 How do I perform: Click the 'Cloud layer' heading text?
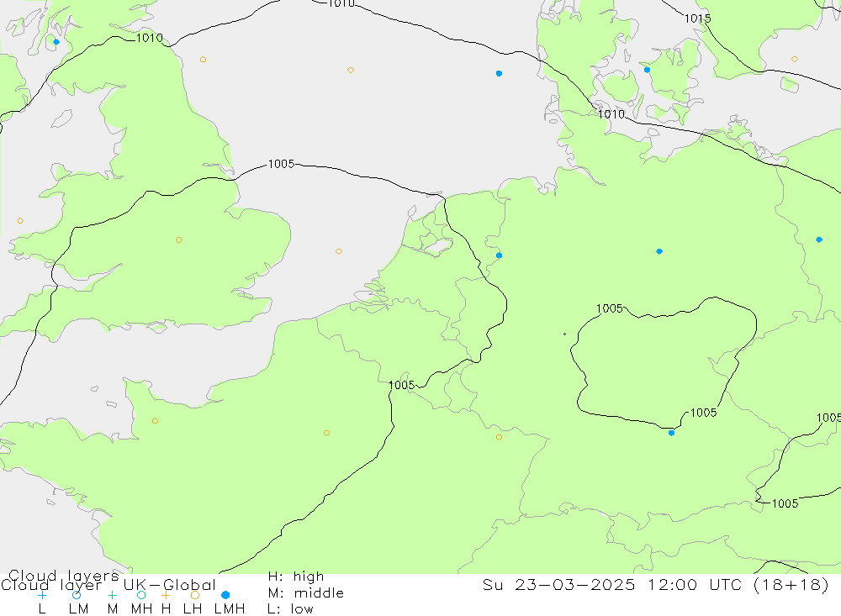click(51, 585)
